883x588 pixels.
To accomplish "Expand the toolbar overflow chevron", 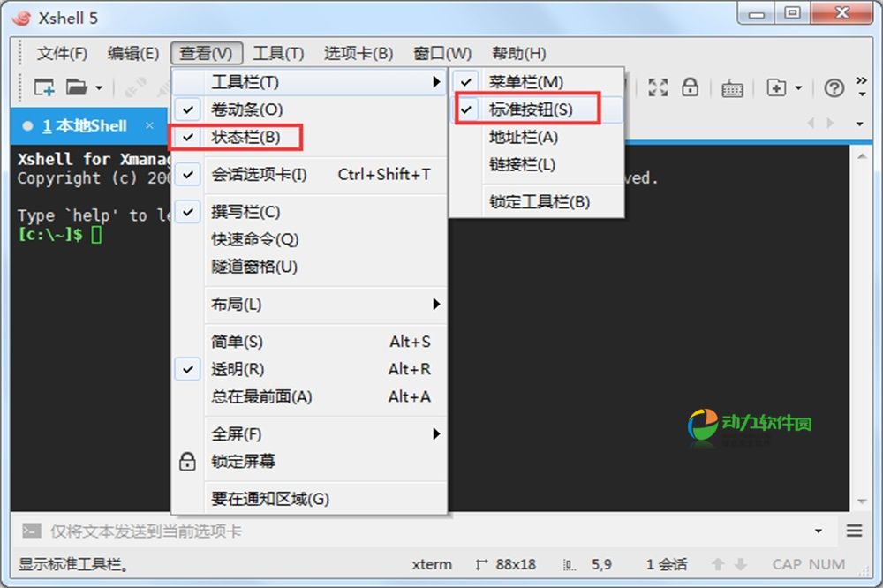I will point(862,86).
